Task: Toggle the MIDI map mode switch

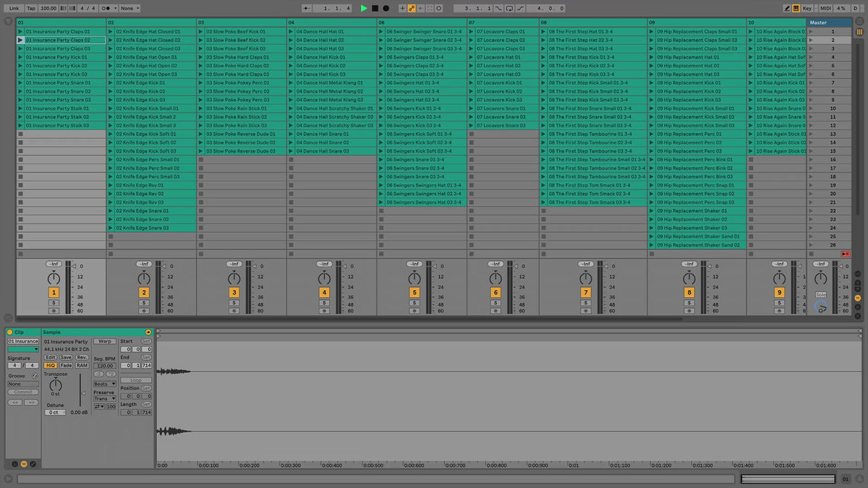Action: click(825, 8)
